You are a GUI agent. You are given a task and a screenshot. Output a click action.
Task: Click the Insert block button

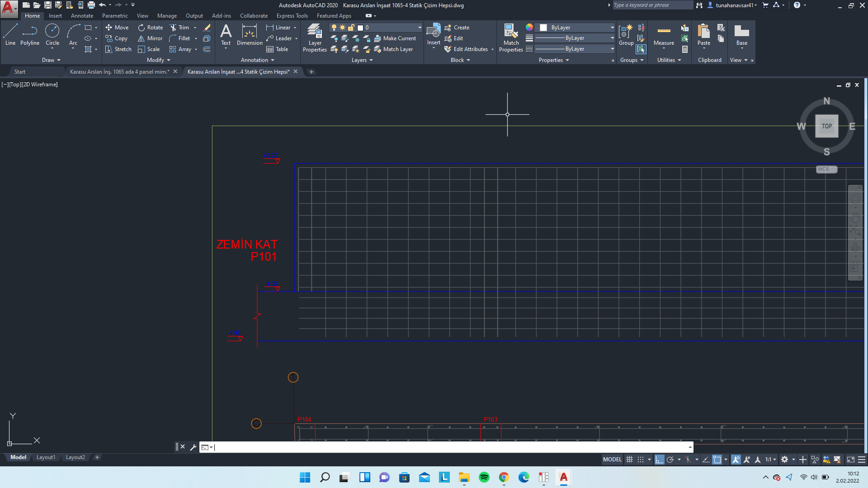434,34
